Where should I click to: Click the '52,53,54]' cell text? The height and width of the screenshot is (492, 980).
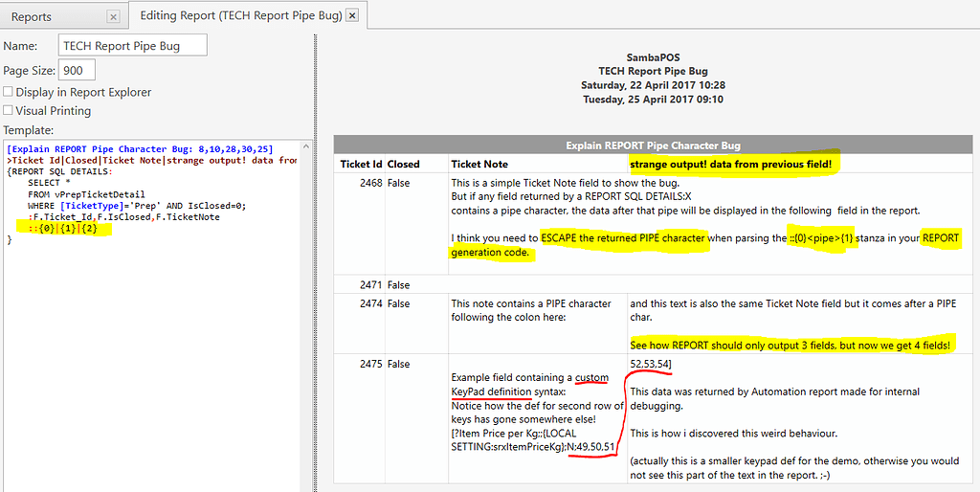point(651,363)
